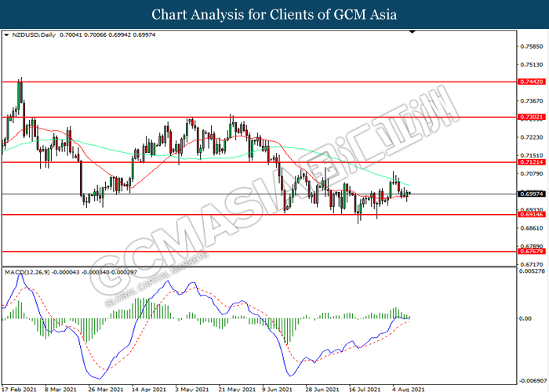This screenshot has width=549, height=392.
Task: Click the chart title Chart Analysis for Clients
Action: pos(274,15)
